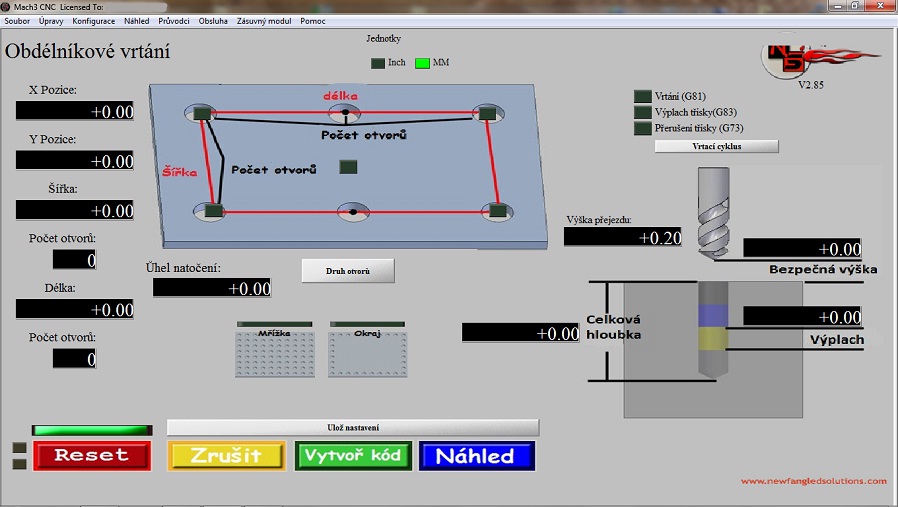Image resolution: width=898 pixels, height=507 pixels.
Task: Enable Výplach třísky (G83) mode
Action: coord(643,113)
